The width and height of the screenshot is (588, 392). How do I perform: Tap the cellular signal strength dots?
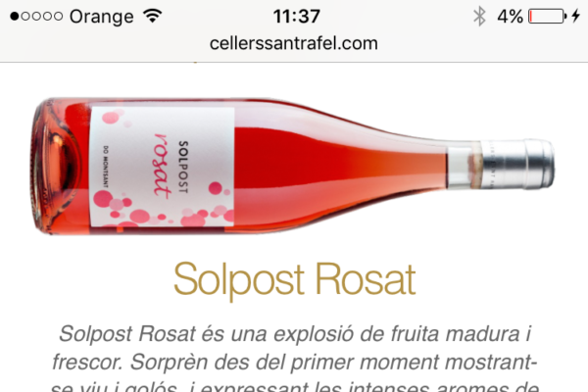[x=36, y=17]
